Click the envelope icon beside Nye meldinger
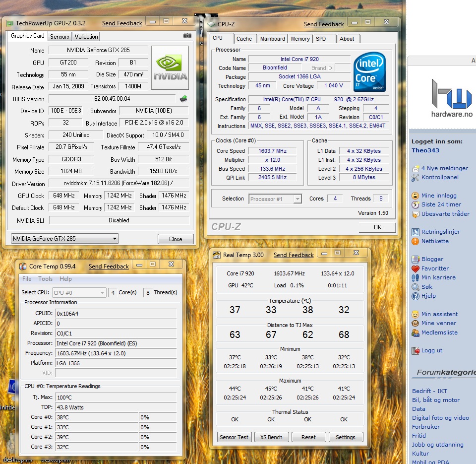The image size is (476, 464). (x=416, y=169)
